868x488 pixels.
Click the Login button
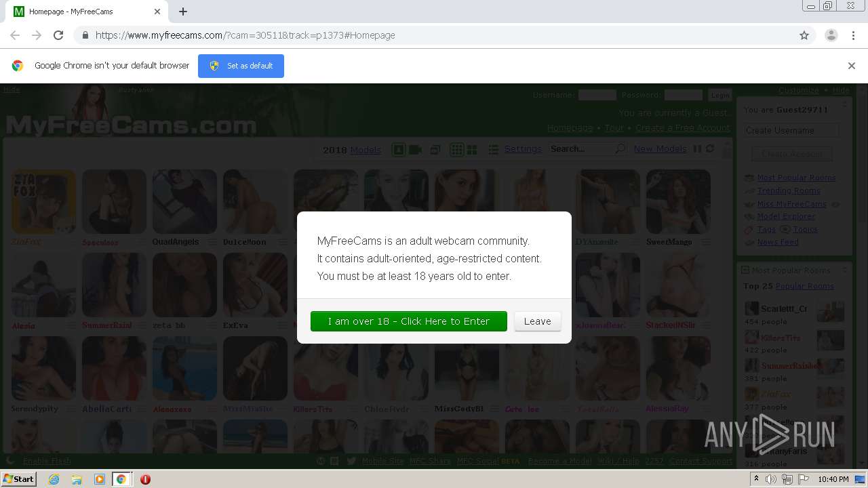point(719,95)
